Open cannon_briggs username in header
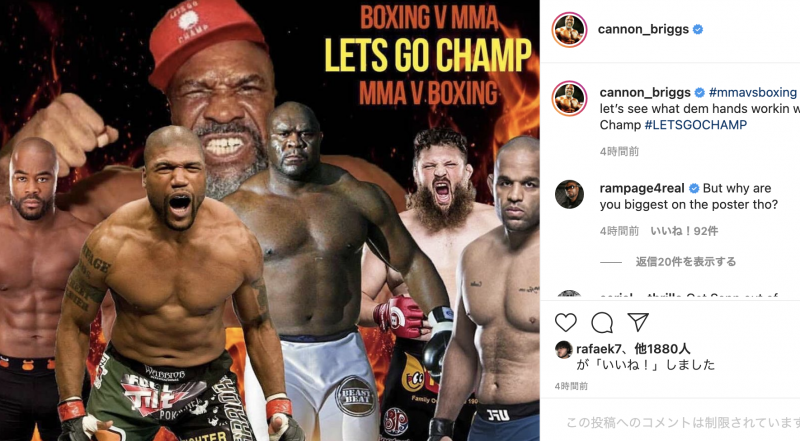Image resolution: width=800 pixels, height=441 pixels. (x=643, y=29)
